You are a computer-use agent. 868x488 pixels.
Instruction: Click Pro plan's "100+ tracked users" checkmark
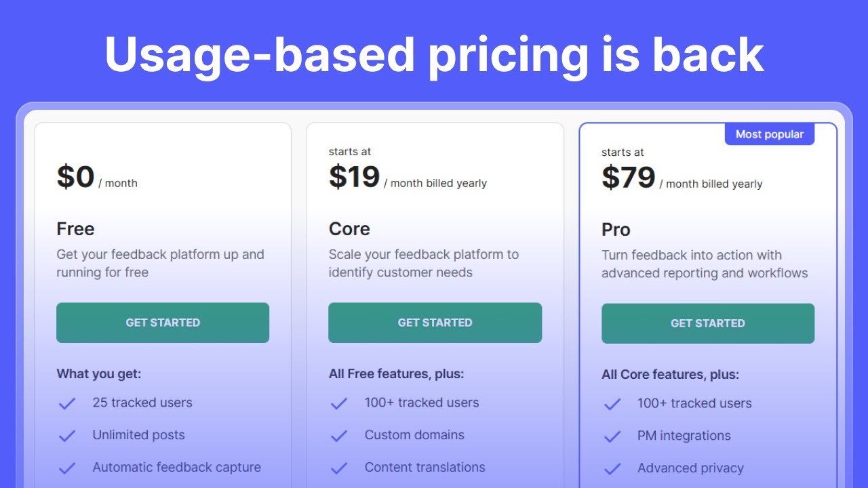pos(612,404)
